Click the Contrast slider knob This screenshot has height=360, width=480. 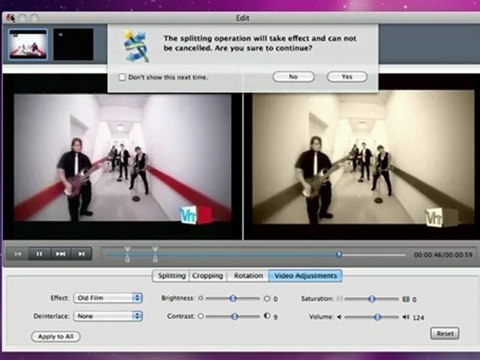click(235, 316)
